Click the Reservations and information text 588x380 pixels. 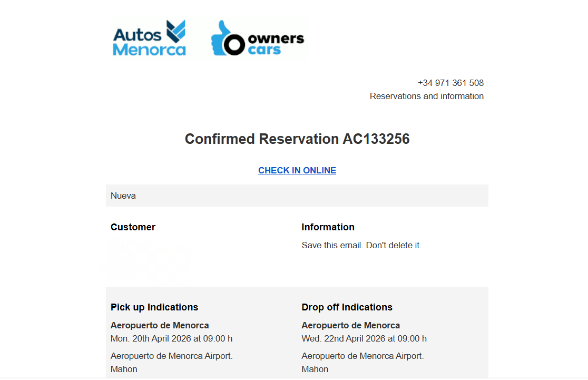pyautogui.click(x=426, y=96)
